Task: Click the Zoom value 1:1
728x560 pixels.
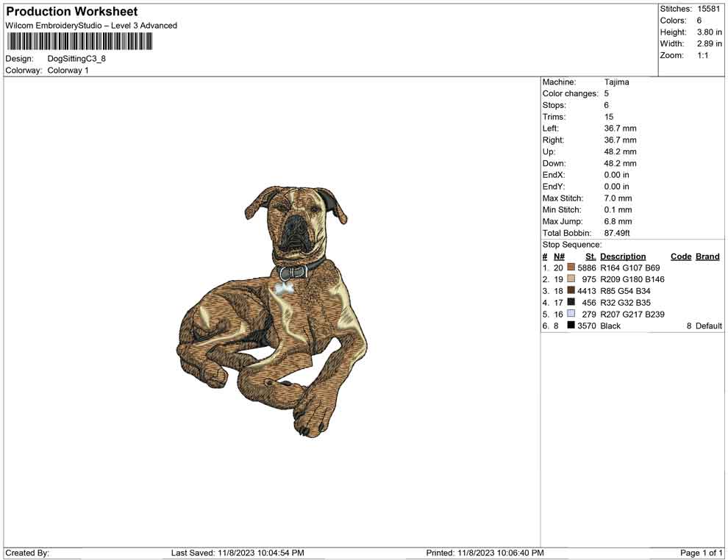Action: pos(703,55)
